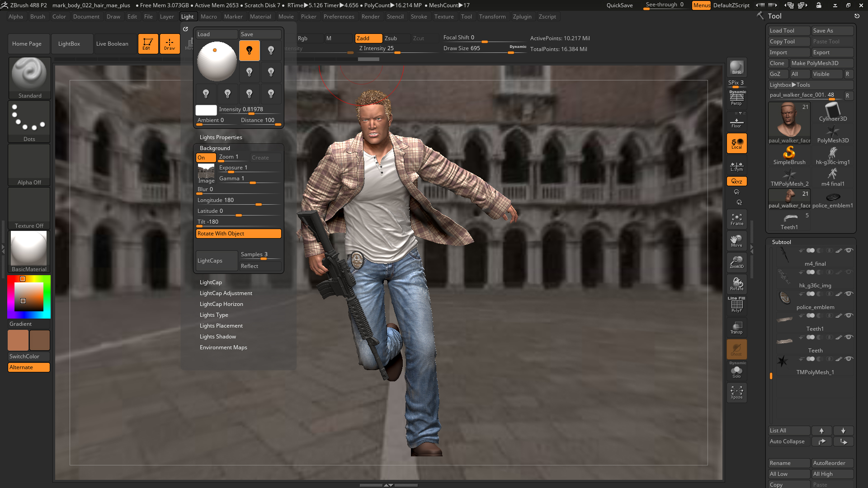This screenshot has height=488, width=868.
Task: Toggle Persp perspective view icon
Action: click(736, 98)
